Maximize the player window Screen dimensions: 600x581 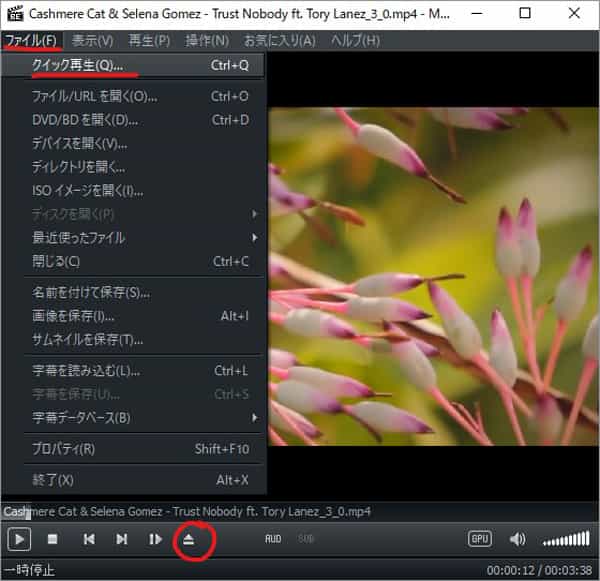pyautogui.click(x=525, y=13)
